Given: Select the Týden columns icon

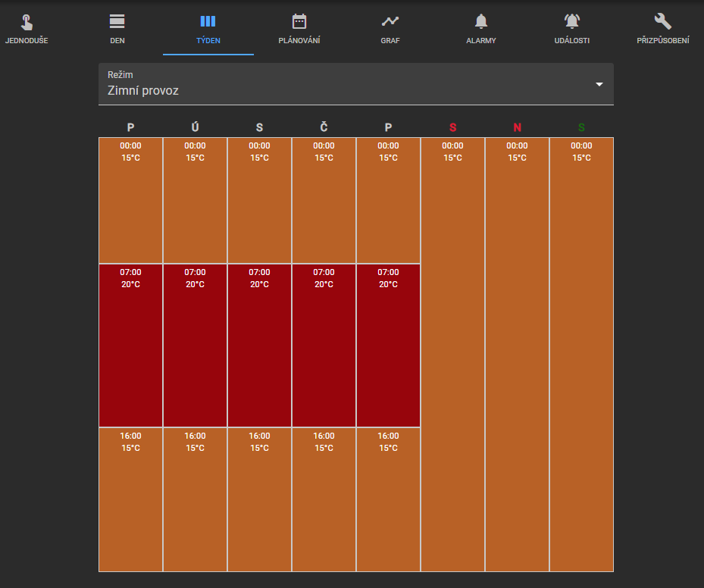Looking at the screenshot, I should click(x=208, y=21).
